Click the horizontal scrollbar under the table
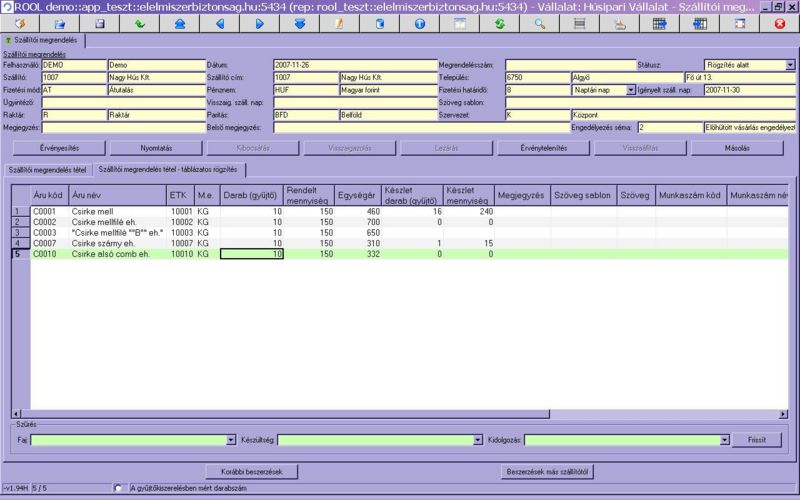This screenshot has width=800, height=500. 400,415
